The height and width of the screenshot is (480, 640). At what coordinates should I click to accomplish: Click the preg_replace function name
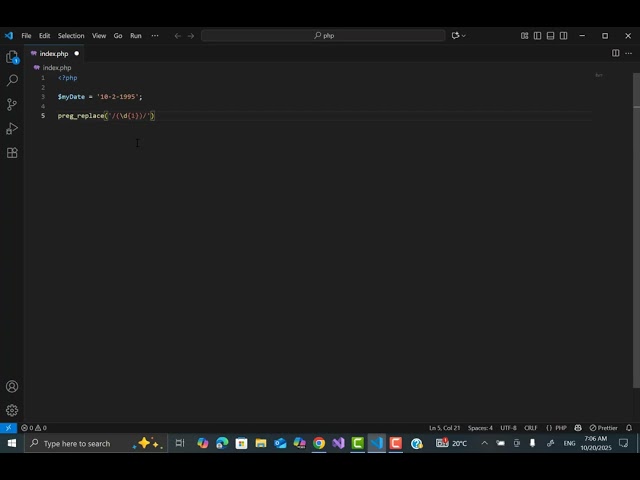coord(81,116)
